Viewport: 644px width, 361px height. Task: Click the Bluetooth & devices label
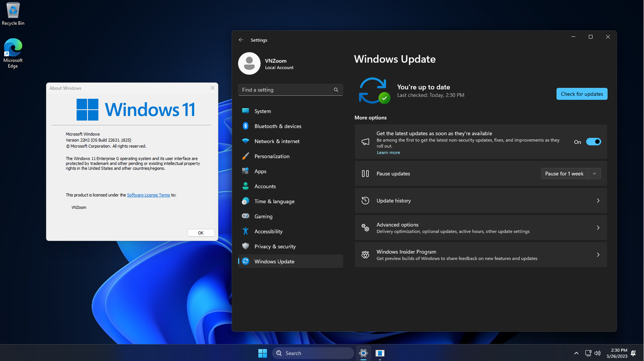pyautogui.click(x=278, y=126)
